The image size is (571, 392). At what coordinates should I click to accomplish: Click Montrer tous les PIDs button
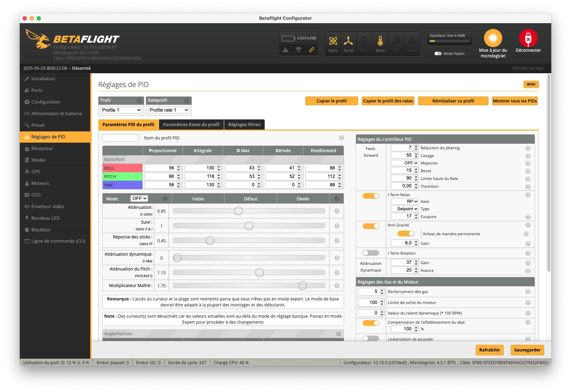tap(515, 101)
